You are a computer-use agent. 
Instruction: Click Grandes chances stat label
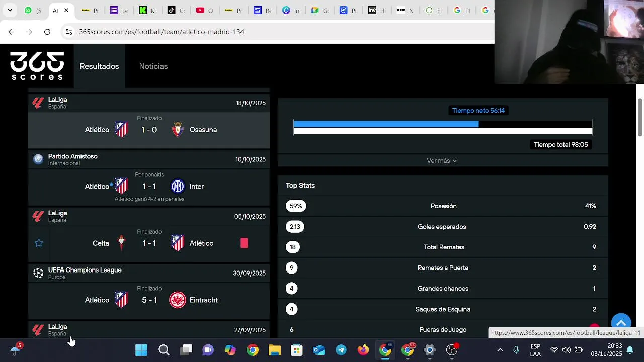[x=443, y=289]
